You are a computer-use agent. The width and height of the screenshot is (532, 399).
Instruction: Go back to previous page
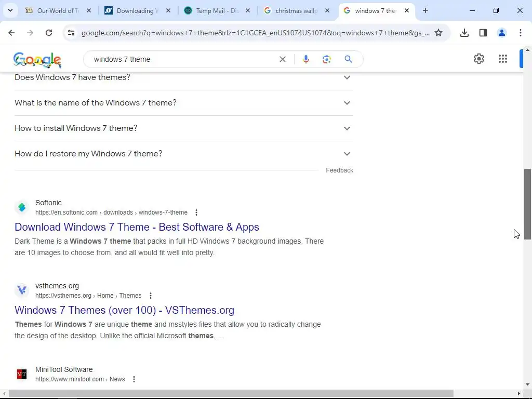[11, 33]
